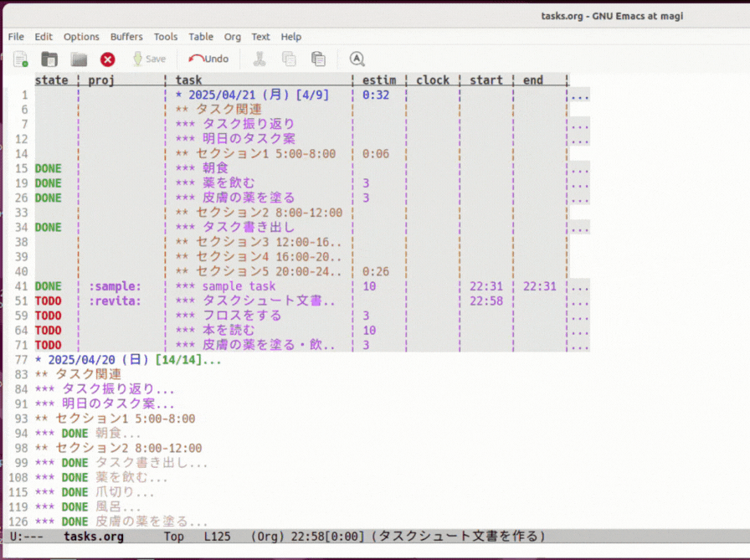750x560 pixels.
Task: Click the tasks.org name in the mode line
Action: (x=95, y=536)
